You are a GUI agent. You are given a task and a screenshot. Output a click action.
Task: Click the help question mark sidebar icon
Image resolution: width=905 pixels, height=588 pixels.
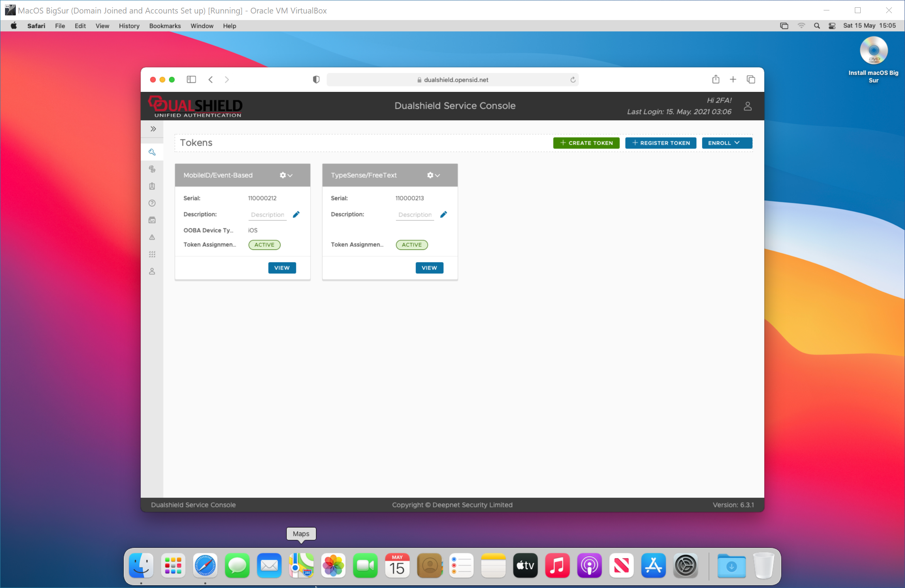tap(152, 203)
